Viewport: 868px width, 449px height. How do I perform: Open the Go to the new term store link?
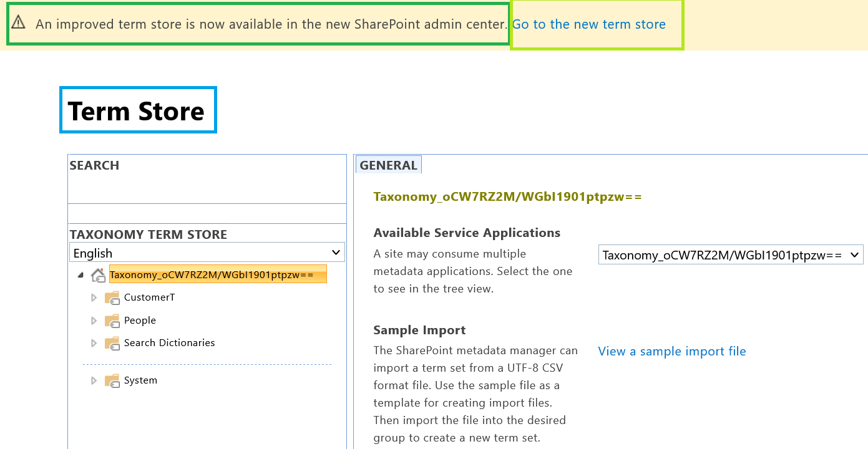click(x=588, y=24)
